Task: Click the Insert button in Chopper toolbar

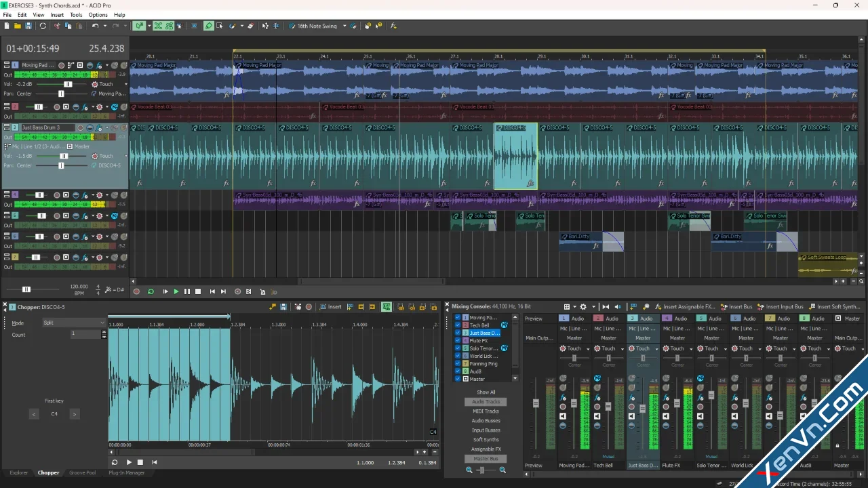Action: pos(330,307)
